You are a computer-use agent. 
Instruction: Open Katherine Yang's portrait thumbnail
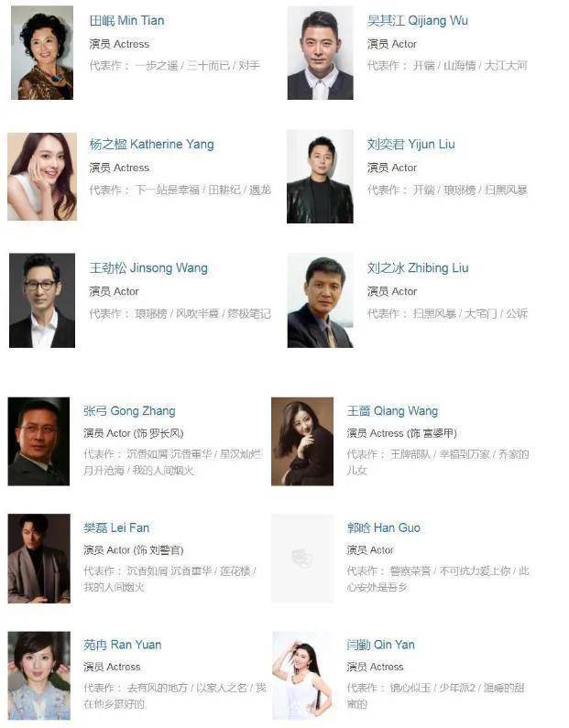[42, 177]
